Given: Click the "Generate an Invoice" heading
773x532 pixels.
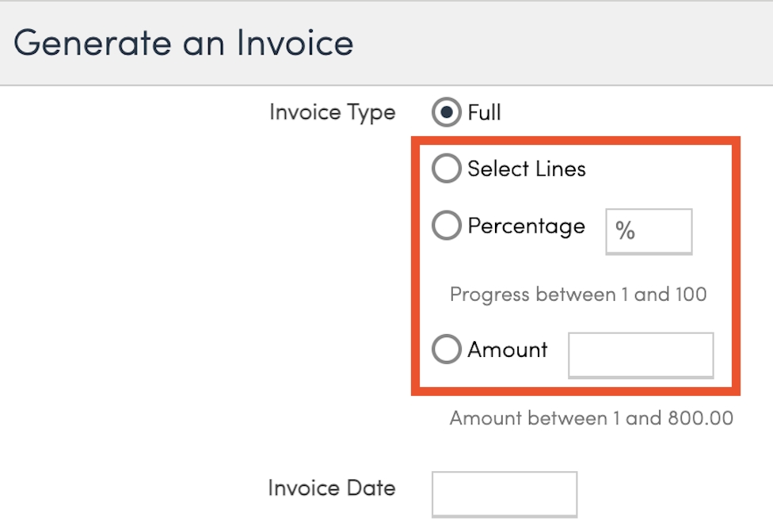Looking at the screenshot, I should click(184, 43).
